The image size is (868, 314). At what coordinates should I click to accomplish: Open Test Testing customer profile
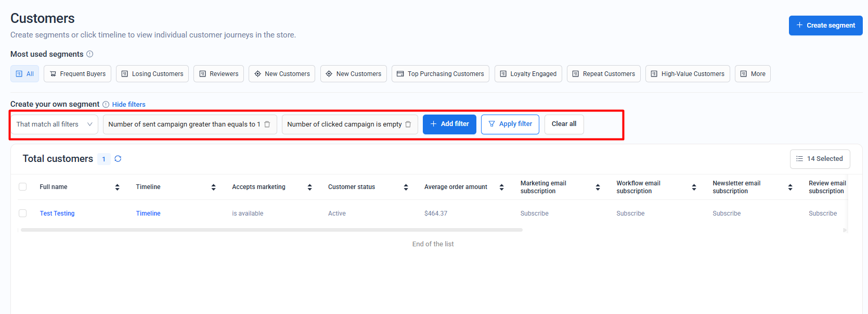pyautogui.click(x=57, y=213)
